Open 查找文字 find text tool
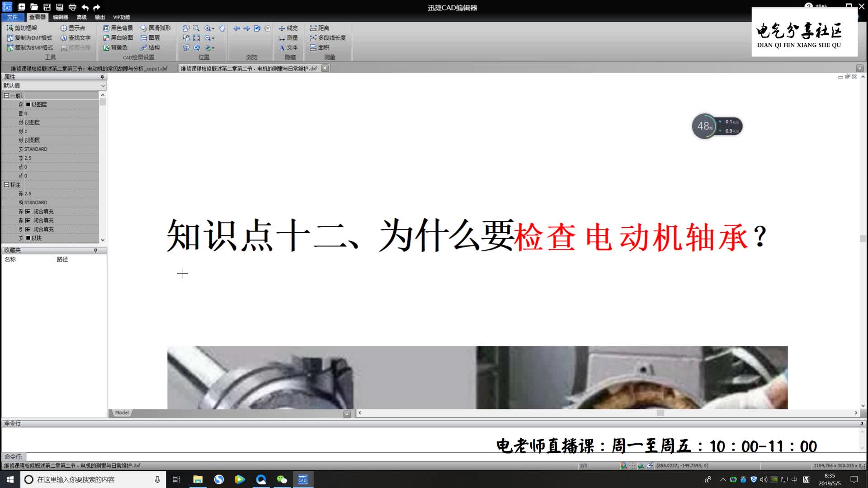 pyautogui.click(x=76, y=38)
